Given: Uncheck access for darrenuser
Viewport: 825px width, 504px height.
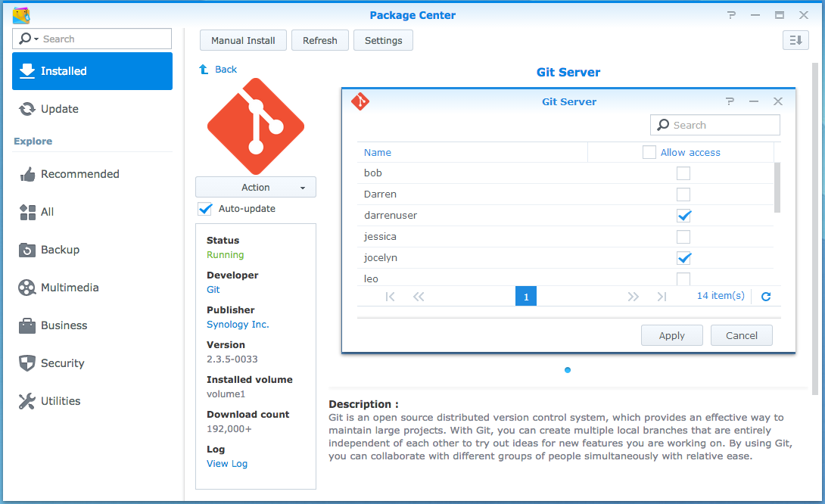Looking at the screenshot, I should point(683,216).
